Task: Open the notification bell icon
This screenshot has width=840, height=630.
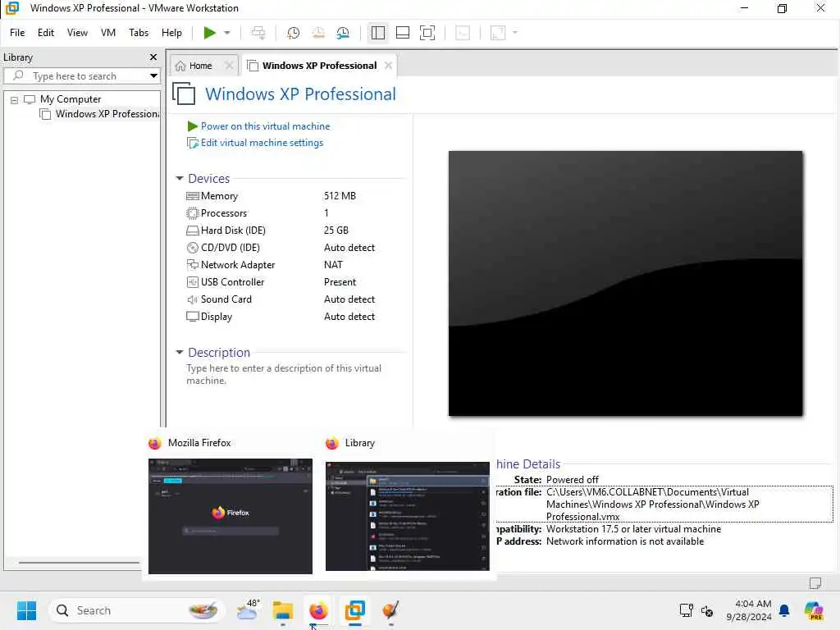Action: [x=784, y=610]
